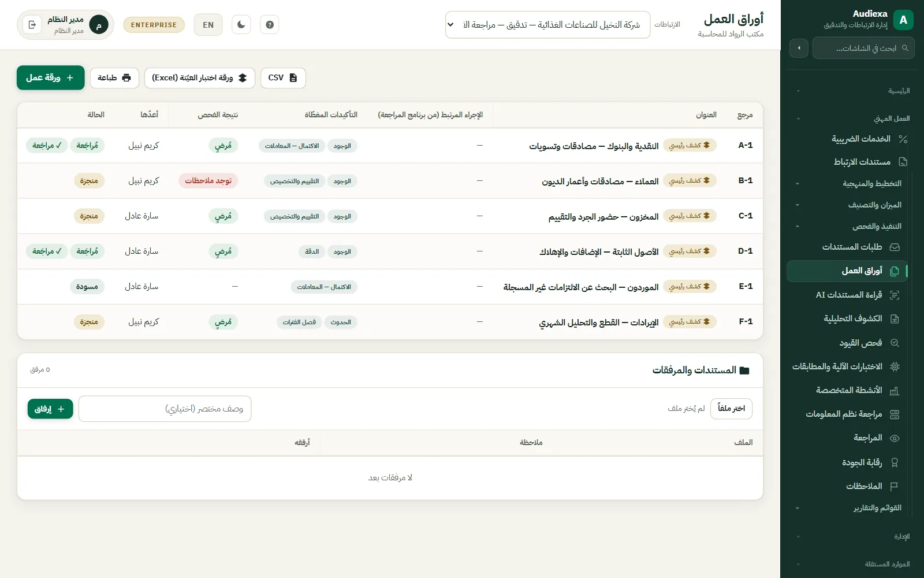
Task: Open the engagement selector dropdown
Action: pos(547,25)
